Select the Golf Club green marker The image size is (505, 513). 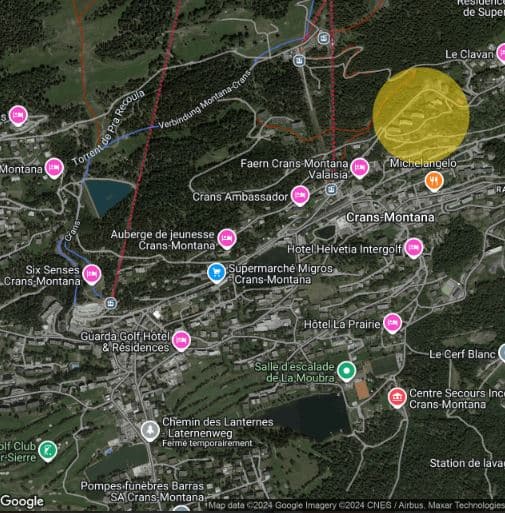point(48,451)
